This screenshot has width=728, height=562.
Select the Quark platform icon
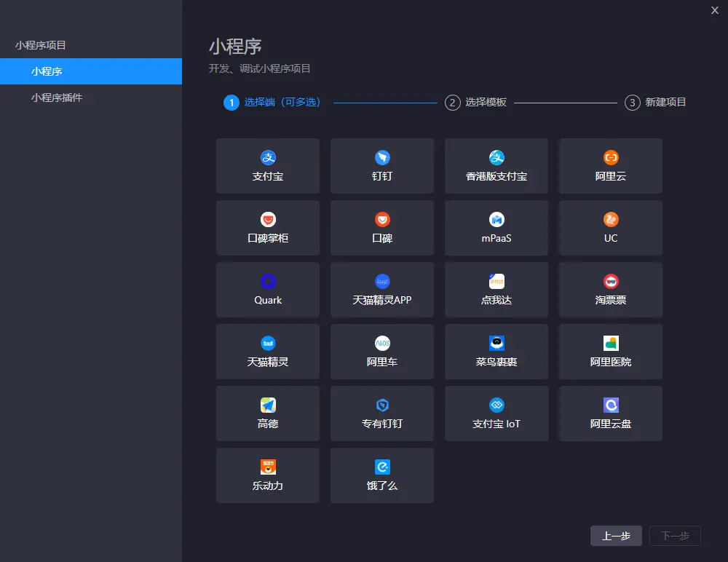pos(267,290)
